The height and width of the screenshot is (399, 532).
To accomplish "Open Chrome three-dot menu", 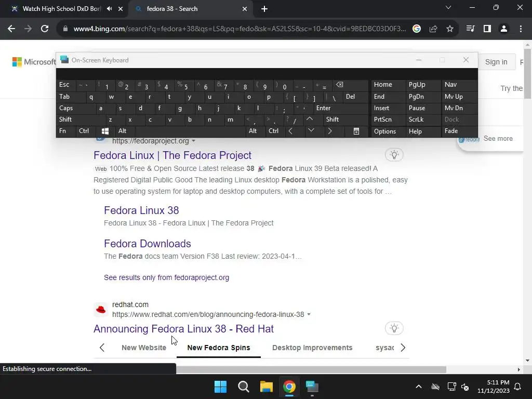I will (x=521, y=29).
